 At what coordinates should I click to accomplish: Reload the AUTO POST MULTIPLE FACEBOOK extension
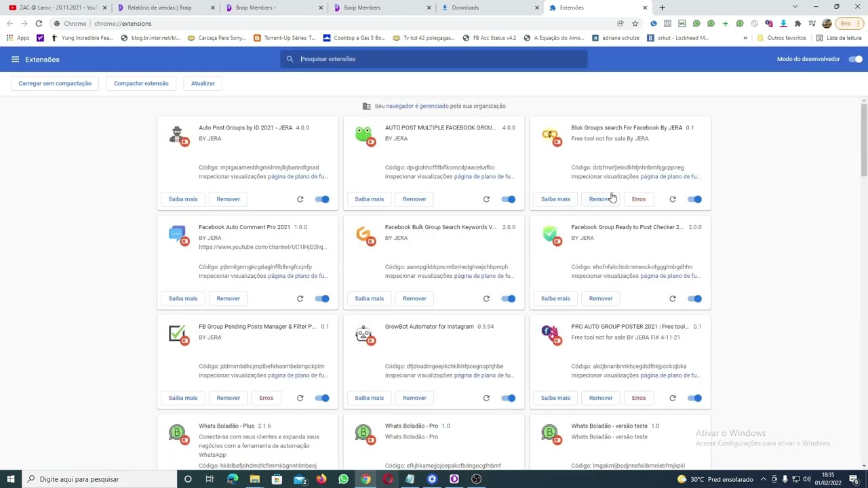[486, 199]
